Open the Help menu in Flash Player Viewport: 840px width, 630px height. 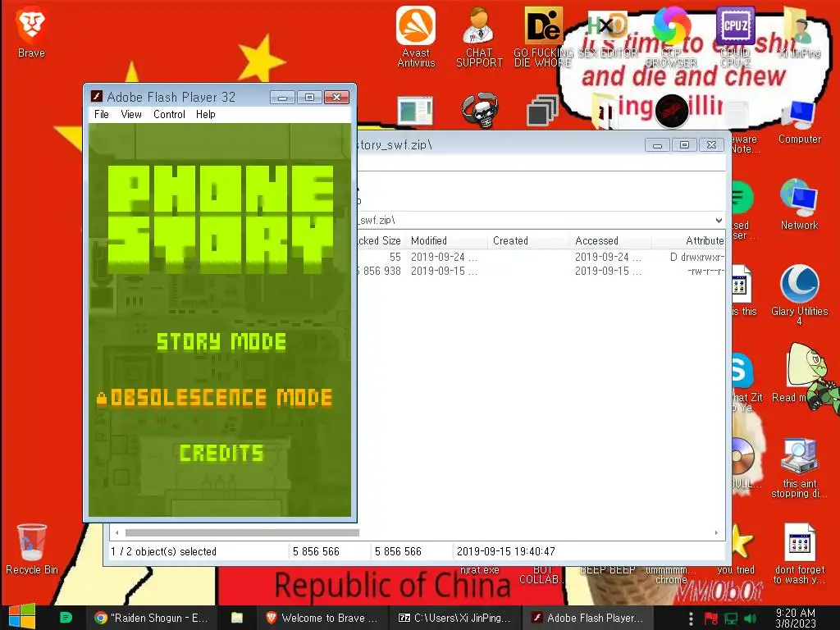coord(206,114)
